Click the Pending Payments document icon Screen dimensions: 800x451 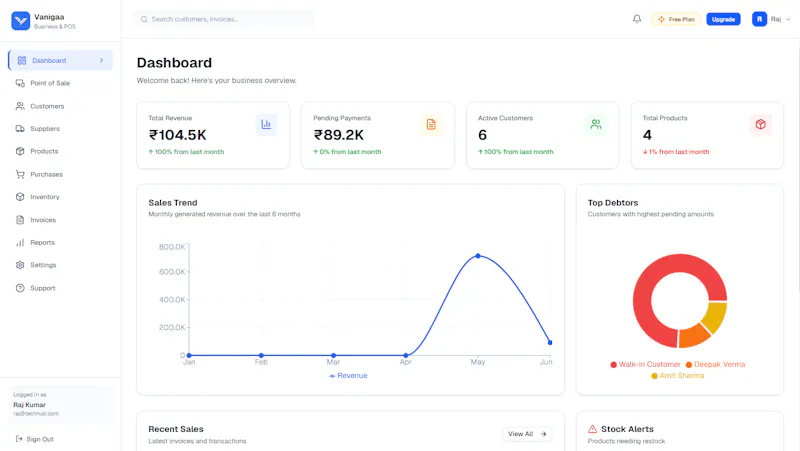431,124
